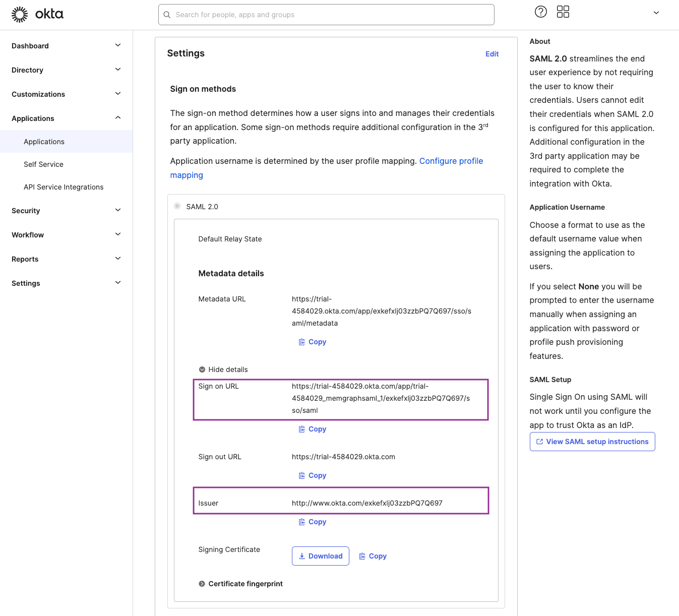679x616 pixels.
Task: Open the user account dropdown arrow
Action: click(x=656, y=13)
